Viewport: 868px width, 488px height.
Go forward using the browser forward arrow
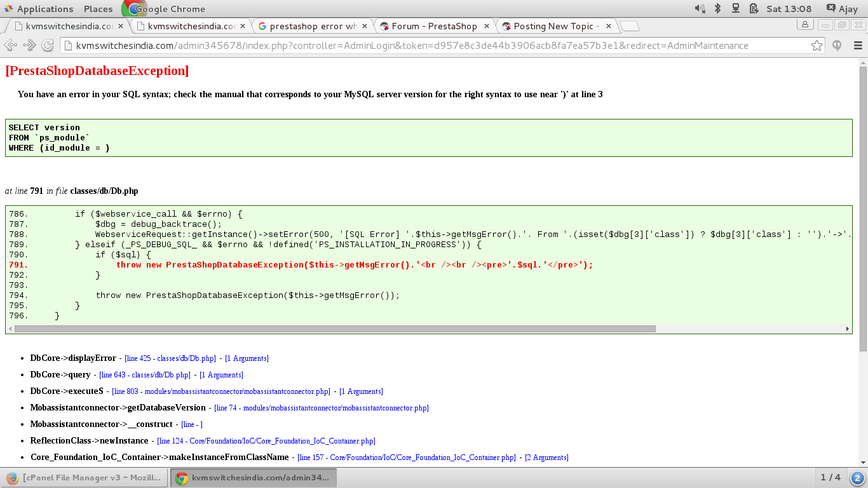(29, 46)
